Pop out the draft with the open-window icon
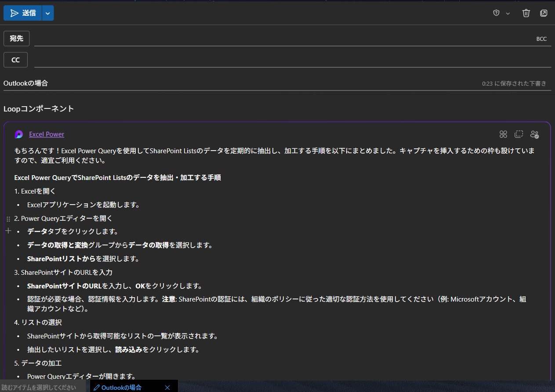This screenshot has width=555, height=392. (544, 13)
